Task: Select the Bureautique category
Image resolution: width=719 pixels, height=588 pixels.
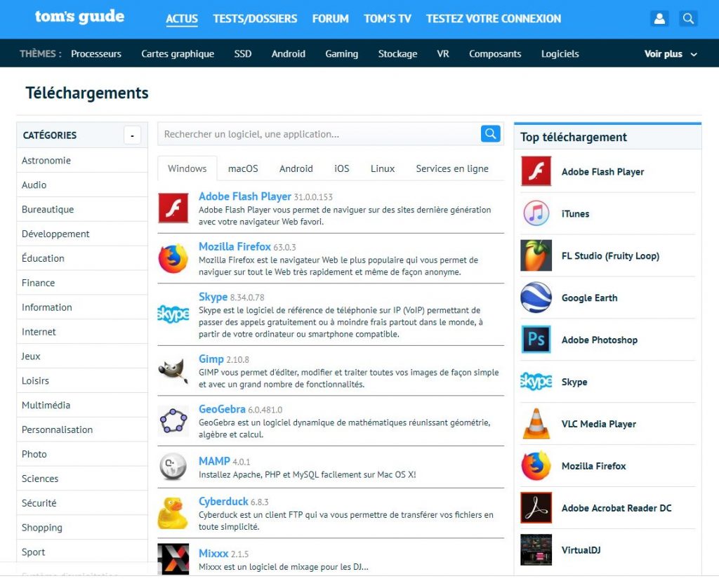Action: (x=82, y=209)
